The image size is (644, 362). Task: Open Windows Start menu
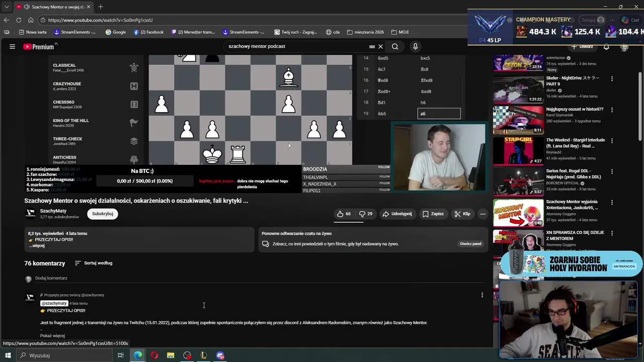tap(8, 355)
